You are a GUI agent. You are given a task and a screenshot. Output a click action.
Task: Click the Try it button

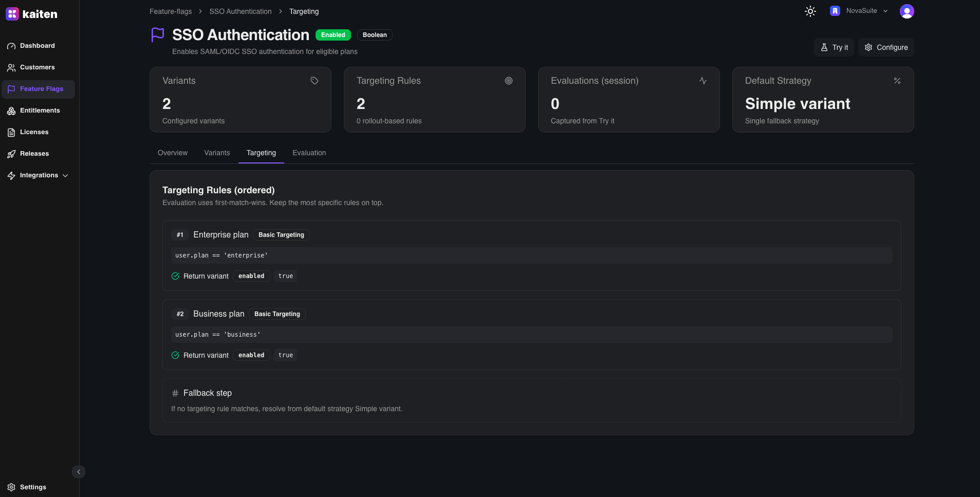click(x=834, y=47)
